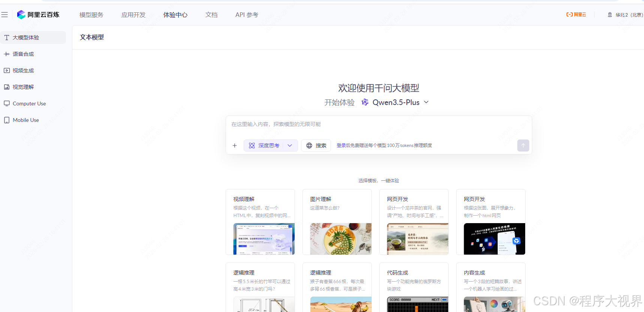Click the food dish thumbnail image

(x=341, y=239)
